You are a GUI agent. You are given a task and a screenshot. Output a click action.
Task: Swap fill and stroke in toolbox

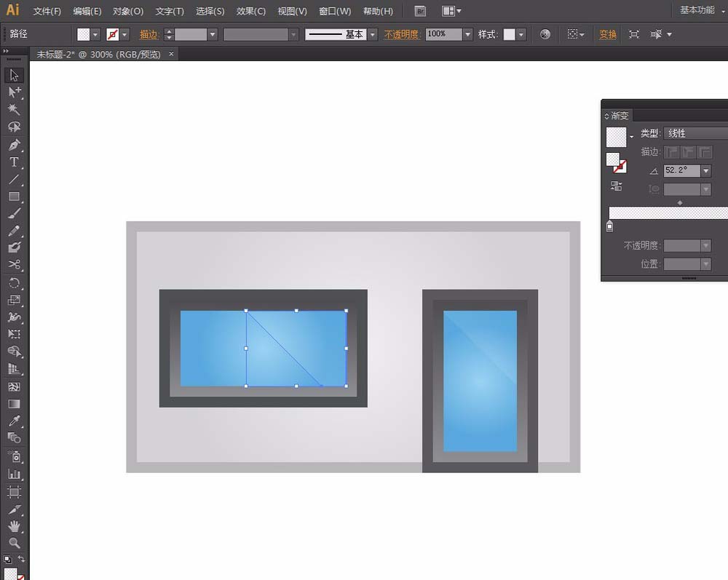point(21,559)
